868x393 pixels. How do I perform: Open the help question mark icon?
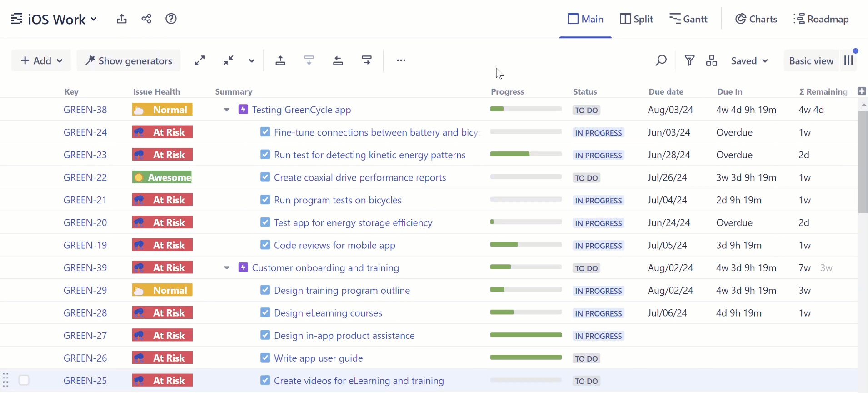click(171, 19)
